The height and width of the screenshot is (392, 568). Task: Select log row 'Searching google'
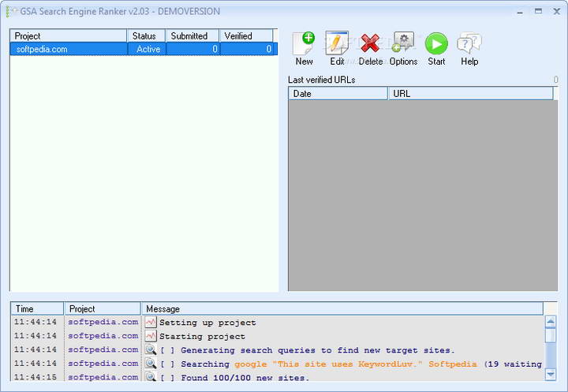277,364
